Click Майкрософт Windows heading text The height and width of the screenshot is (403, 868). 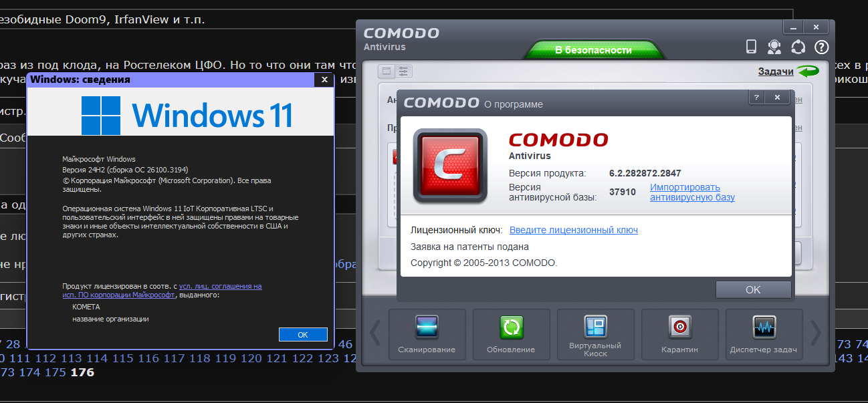click(x=98, y=159)
